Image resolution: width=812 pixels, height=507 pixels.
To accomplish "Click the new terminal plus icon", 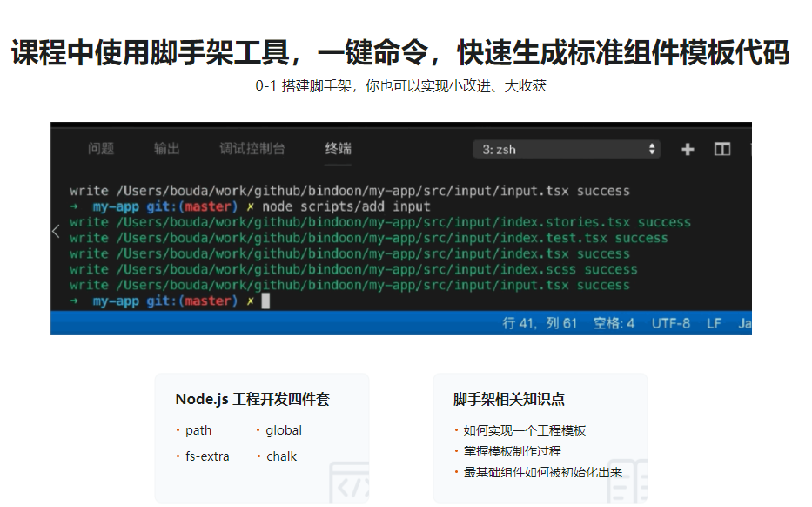I will [688, 149].
